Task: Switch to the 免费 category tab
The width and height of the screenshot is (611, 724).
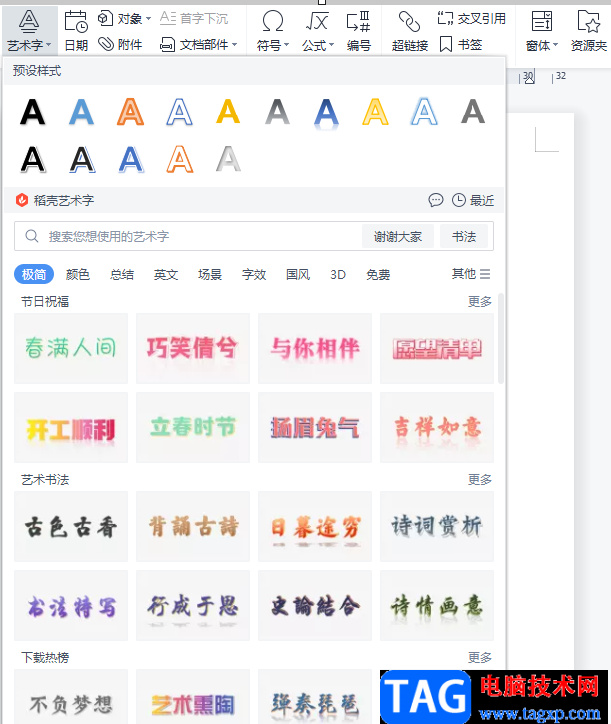Action: pyautogui.click(x=378, y=274)
